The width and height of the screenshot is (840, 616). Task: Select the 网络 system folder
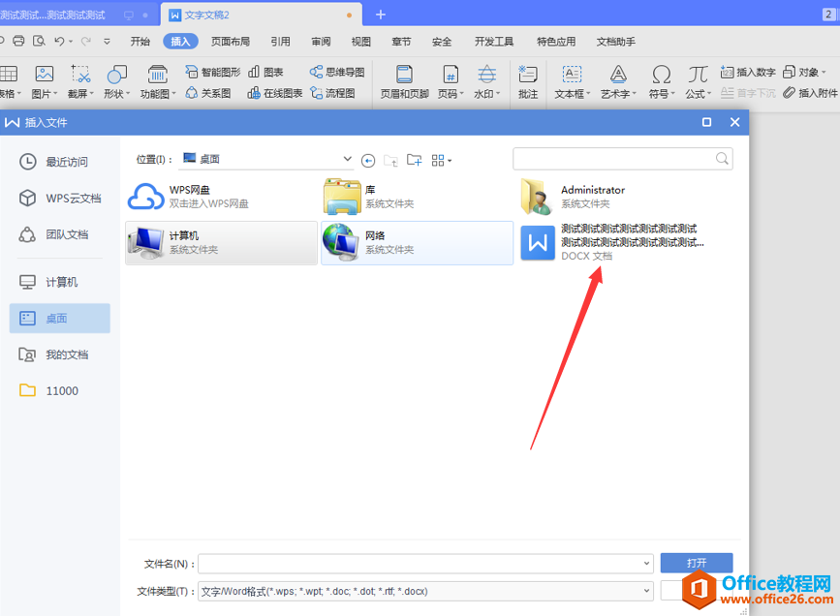pyautogui.click(x=417, y=243)
